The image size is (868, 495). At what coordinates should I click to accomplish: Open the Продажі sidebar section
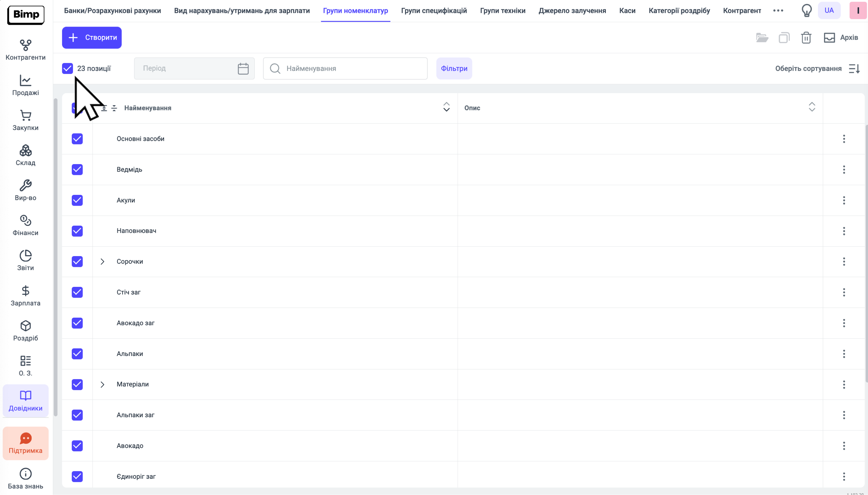tap(26, 85)
